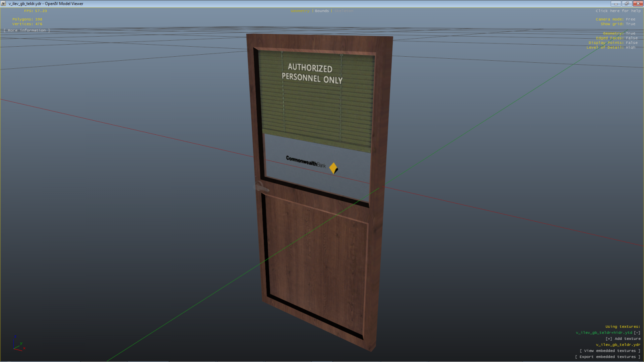This screenshot has width=644, height=362.
Task: Click the OpenIV app icon in title bar
Action: click(x=4, y=4)
